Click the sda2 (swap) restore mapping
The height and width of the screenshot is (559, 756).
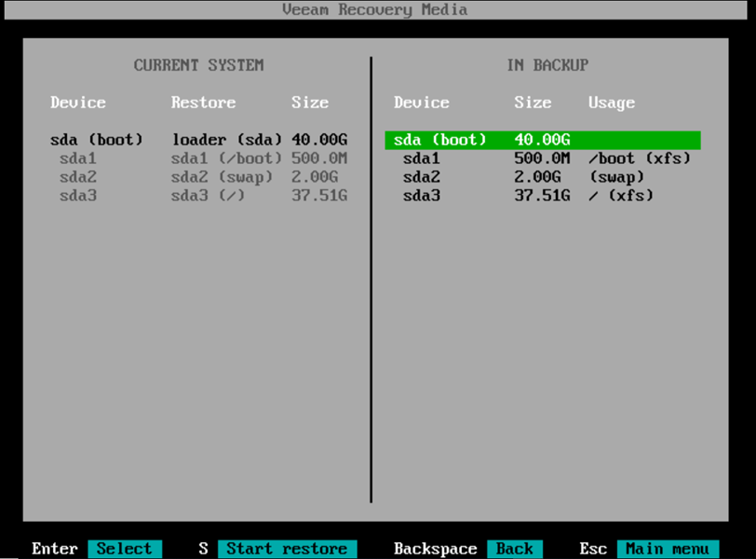(222, 177)
